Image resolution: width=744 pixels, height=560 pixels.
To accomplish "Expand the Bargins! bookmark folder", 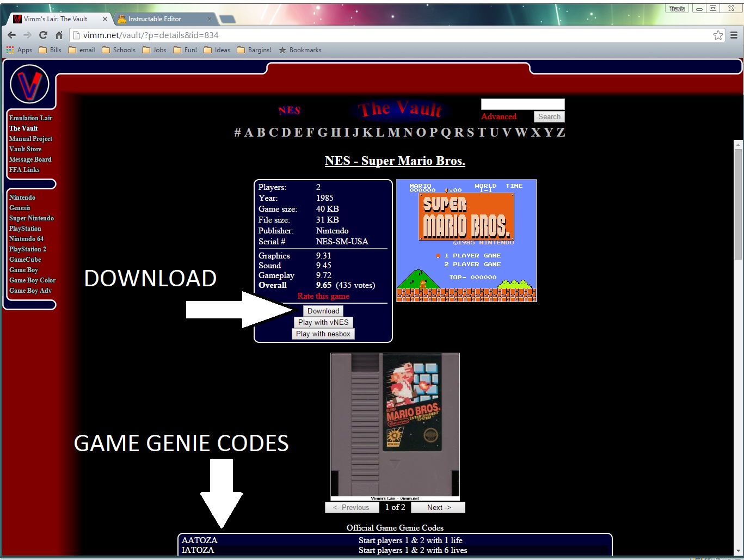I will pos(254,50).
